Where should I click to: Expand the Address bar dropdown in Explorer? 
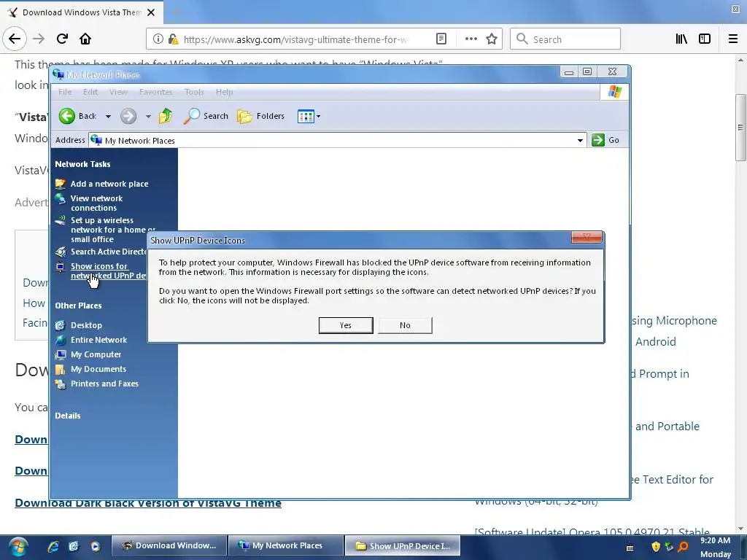click(580, 140)
